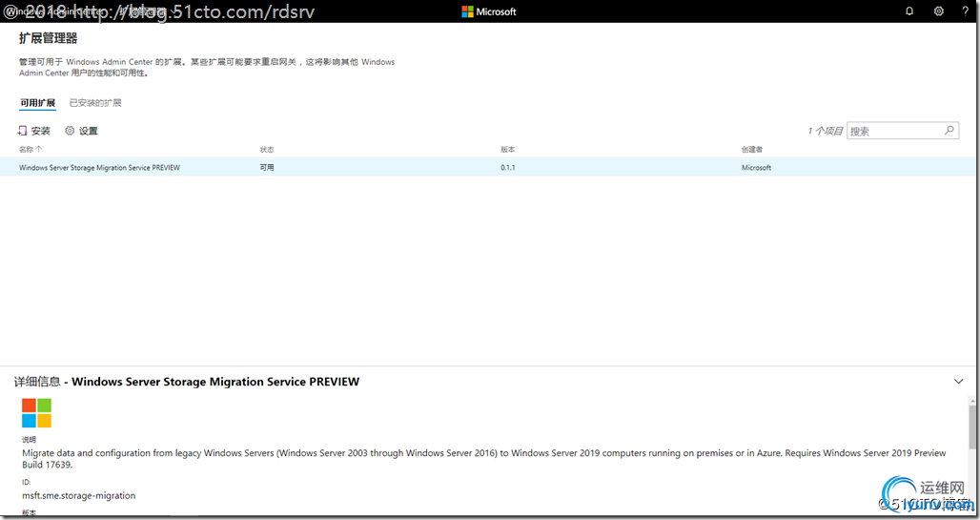The image size is (980, 520).
Task: Click the Microsoft logo in header
Action: click(x=489, y=11)
